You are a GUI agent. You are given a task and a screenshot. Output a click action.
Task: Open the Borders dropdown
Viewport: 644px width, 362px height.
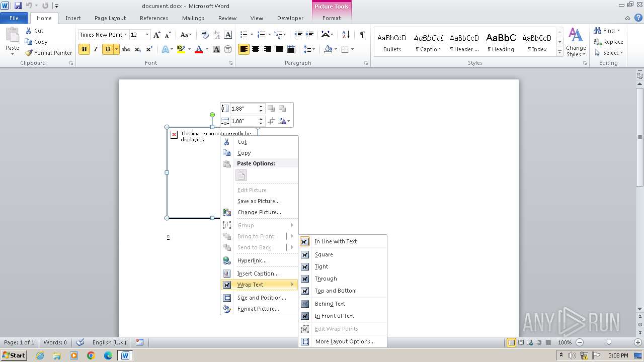point(352,49)
